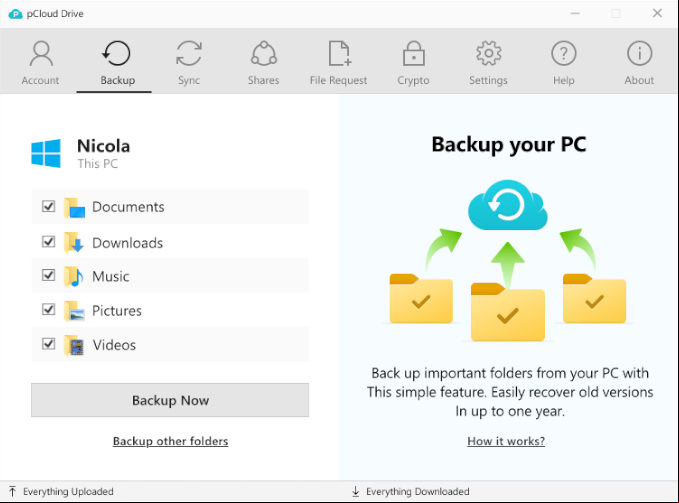This screenshot has width=679, height=503.
Task: Open the About info icon
Action: tap(639, 54)
